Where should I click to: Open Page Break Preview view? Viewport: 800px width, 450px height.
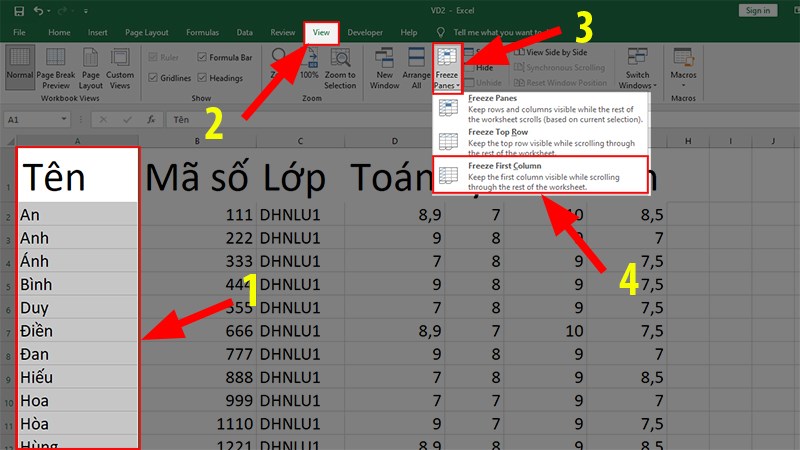56,68
